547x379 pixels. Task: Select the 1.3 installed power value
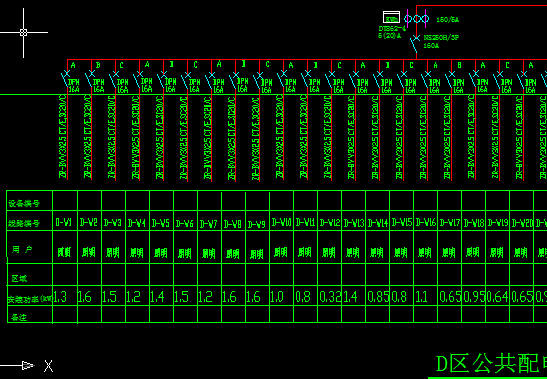[x=60, y=297]
